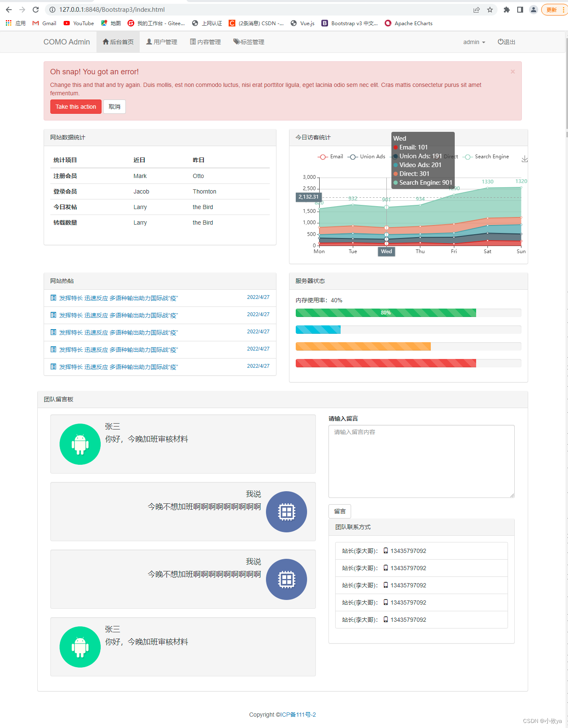Open the 用户管理 nav item
This screenshot has height=728, width=568.
tap(162, 42)
